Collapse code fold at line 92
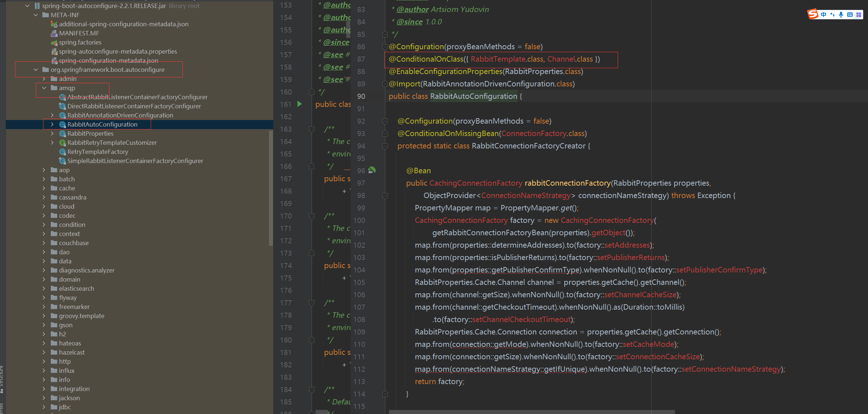The image size is (868, 414). 385,121
